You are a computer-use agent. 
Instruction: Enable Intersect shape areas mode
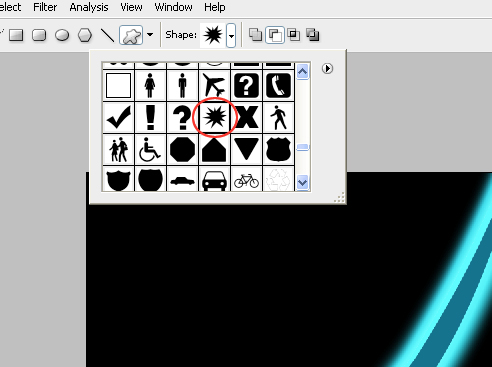pyautogui.click(x=294, y=35)
